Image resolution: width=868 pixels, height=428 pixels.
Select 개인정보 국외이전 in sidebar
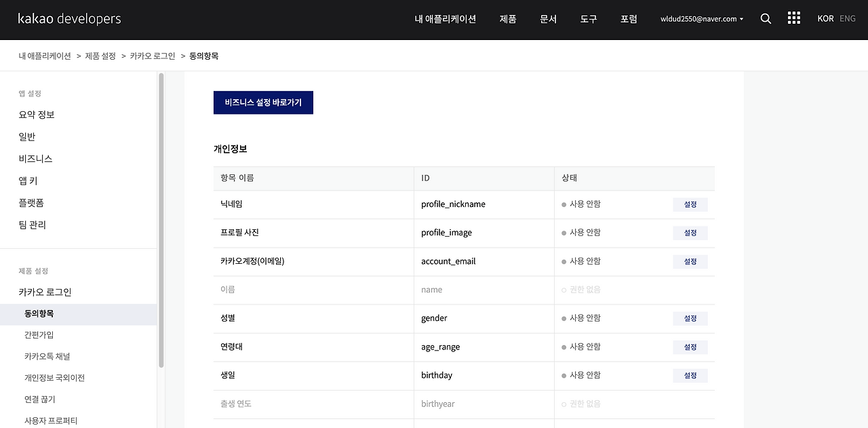[x=54, y=378]
